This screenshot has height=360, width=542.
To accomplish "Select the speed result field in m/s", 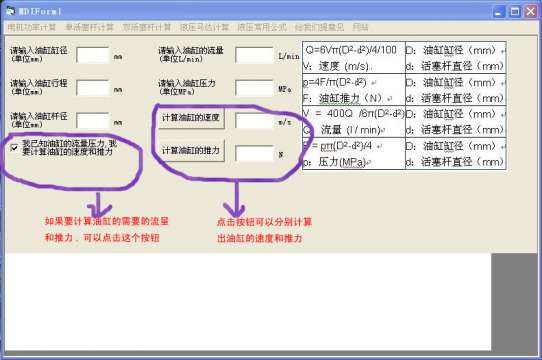I will pyautogui.click(x=254, y=121).
